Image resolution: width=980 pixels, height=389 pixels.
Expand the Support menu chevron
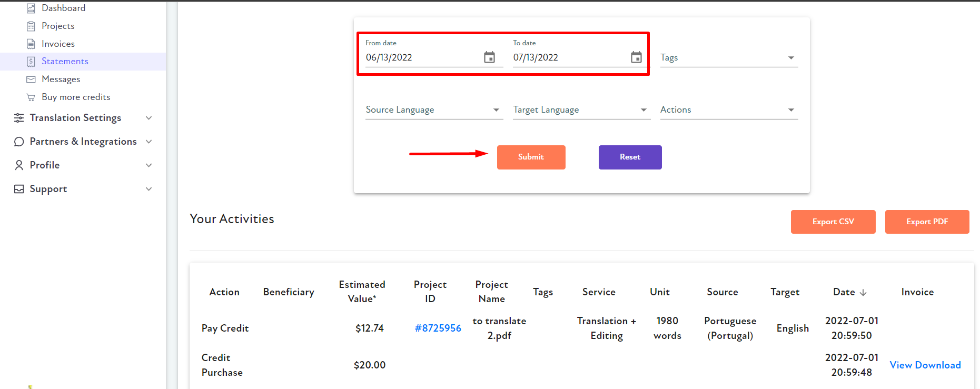point(149,189)
